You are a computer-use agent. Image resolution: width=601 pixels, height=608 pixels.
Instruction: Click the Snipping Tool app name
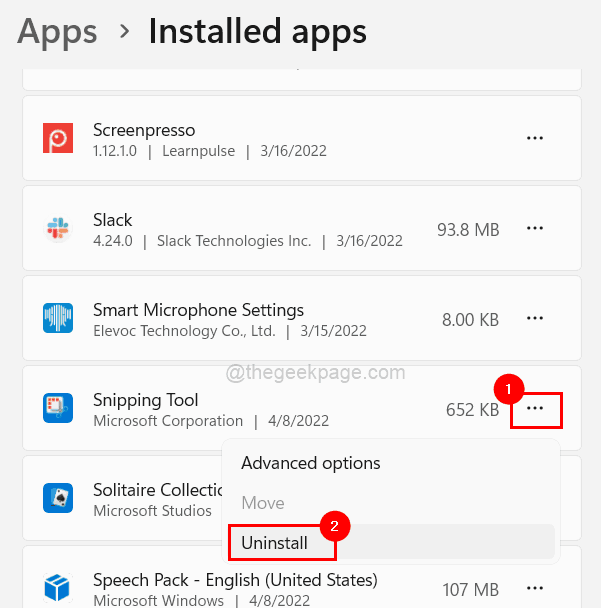click(146, 399)
